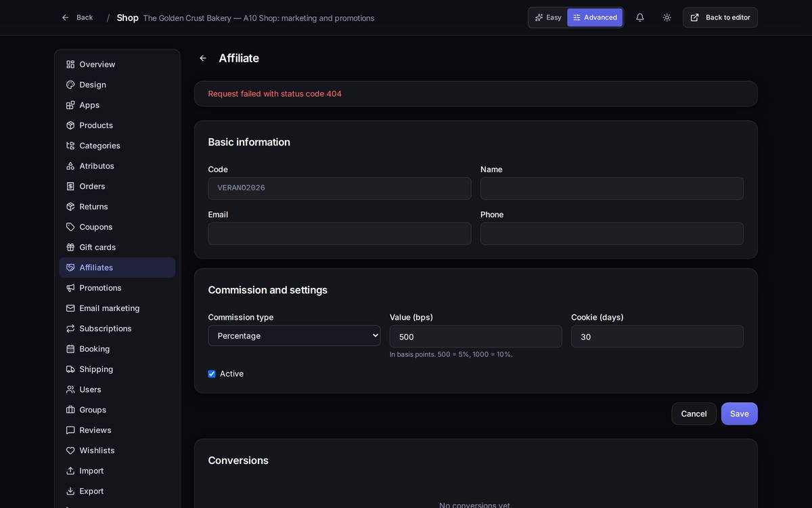Select Export in the sidebar
Screen dimensions: 812x508
tap(117, 491)
